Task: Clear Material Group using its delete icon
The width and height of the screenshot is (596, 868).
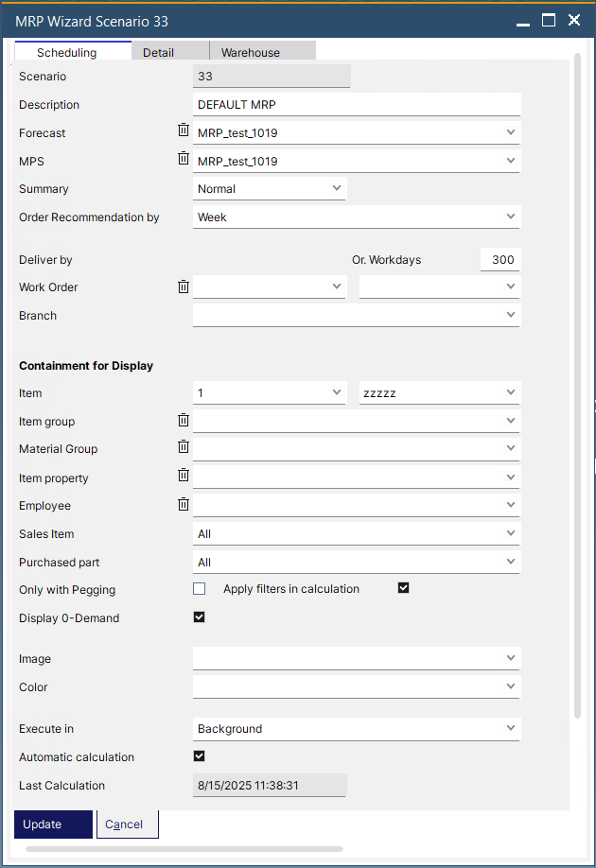Action: pos(184,447)
